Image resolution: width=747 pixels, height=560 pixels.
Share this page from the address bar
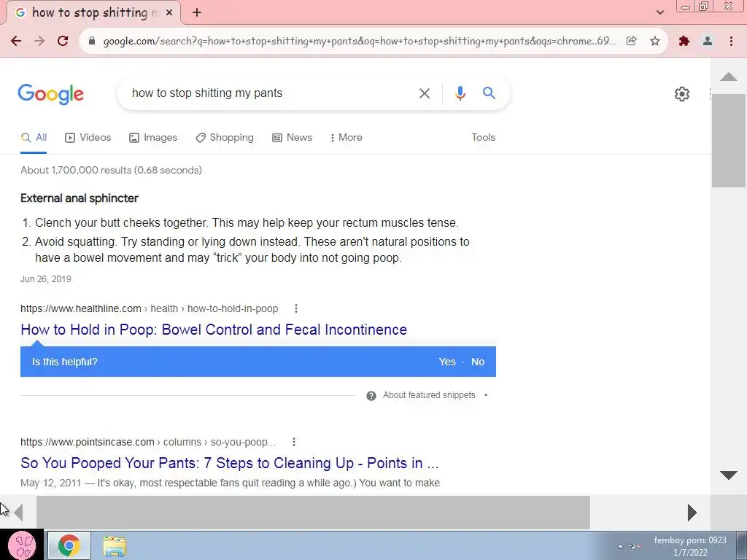click(632, 41)
